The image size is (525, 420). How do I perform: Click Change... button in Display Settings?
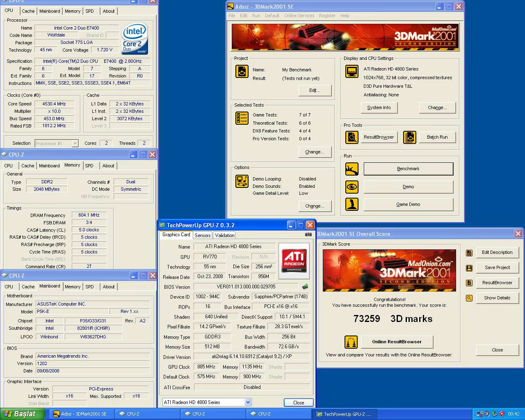pos(437,107)
